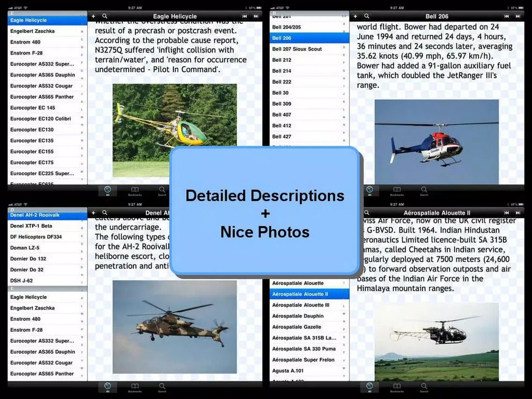Open Bookmarks tab under Denel Rooivalk panel

click(135, 387)
